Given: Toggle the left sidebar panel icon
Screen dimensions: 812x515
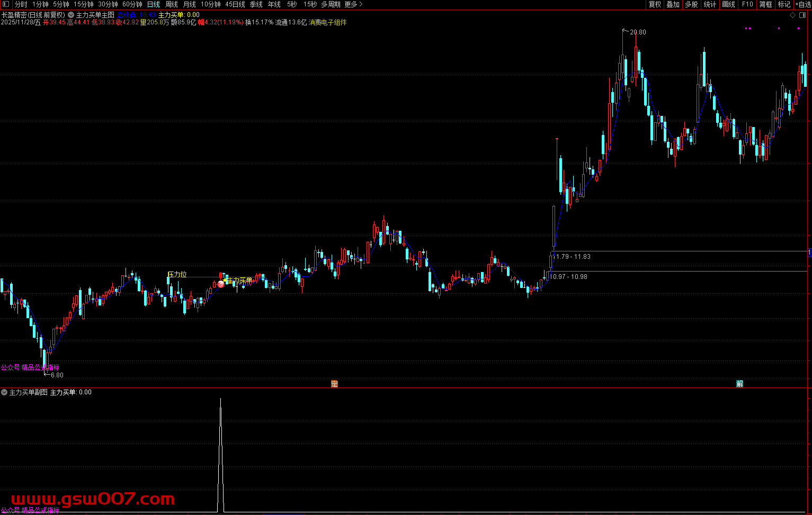Looking at the screenshot, I should (x=5, y=4).
